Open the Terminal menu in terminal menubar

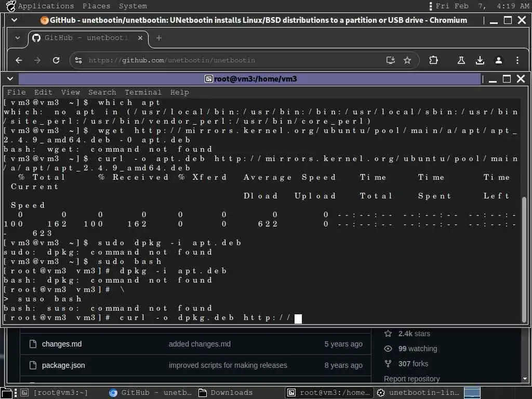[x=143, y=92]
